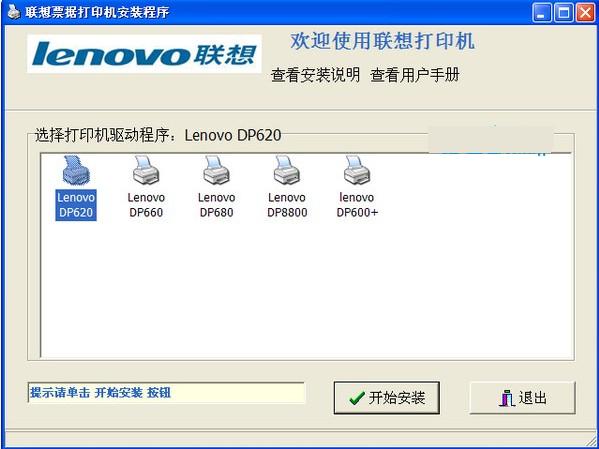Open 查看安装说明 installation instructions
This screenshot has width=599, height=449.
coord(315,75)
